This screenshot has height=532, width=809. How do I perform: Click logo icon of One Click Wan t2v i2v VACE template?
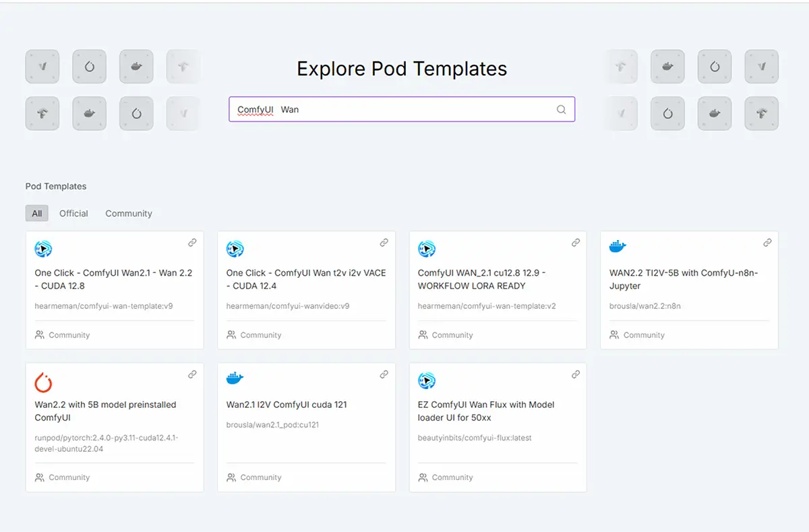pyautogui.click(x=235, y=249)
